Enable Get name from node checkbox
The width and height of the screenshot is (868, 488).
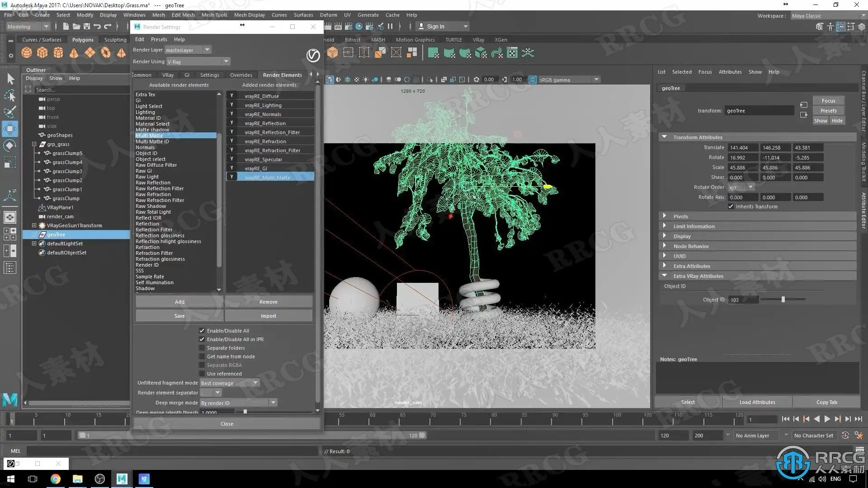202,357
